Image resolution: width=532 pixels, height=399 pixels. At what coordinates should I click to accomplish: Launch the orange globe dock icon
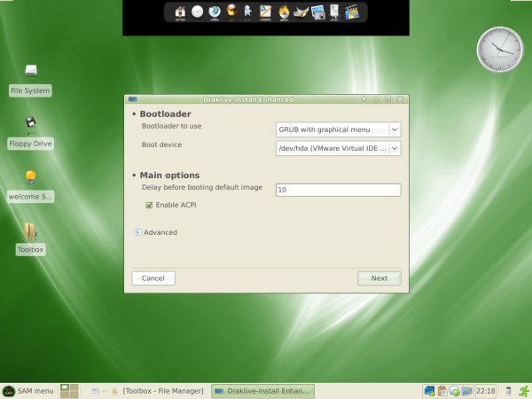(231, 11)
